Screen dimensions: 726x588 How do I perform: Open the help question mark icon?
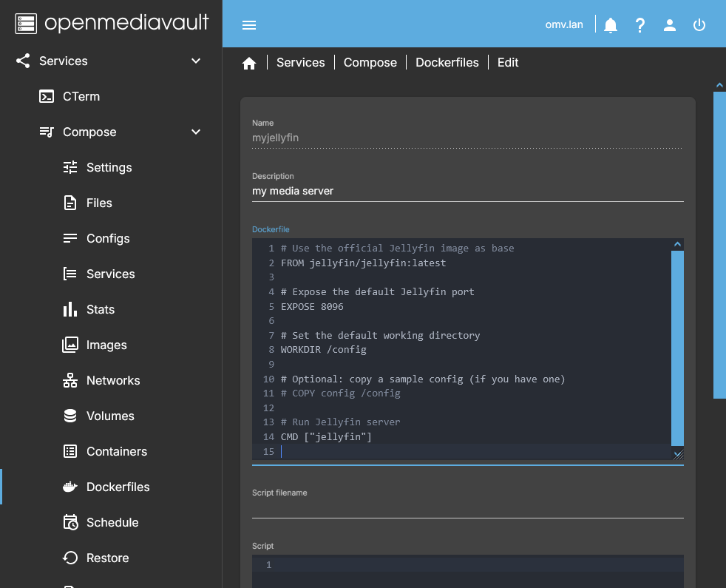pos(640,24)
